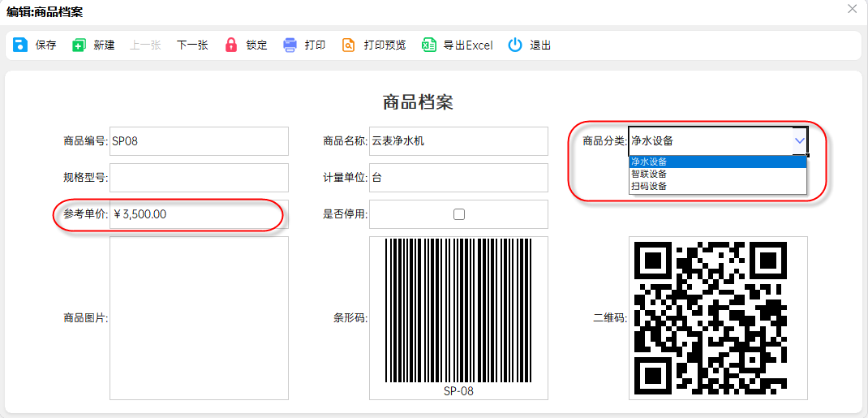The width and height of the screenshot is (868, 418).
Task: Click the 商品分类 combo box text 净水设备
Action: [x=653, y=141]
